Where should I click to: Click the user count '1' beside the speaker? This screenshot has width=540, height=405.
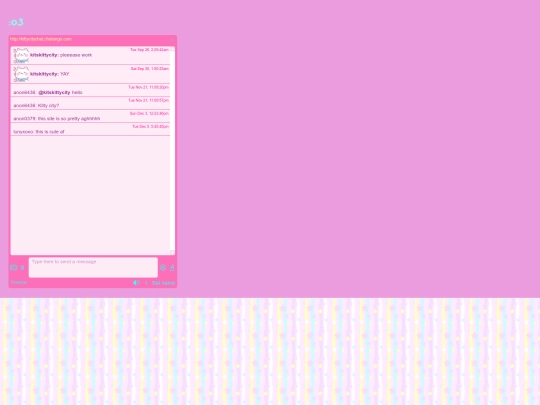click(146, 283)
